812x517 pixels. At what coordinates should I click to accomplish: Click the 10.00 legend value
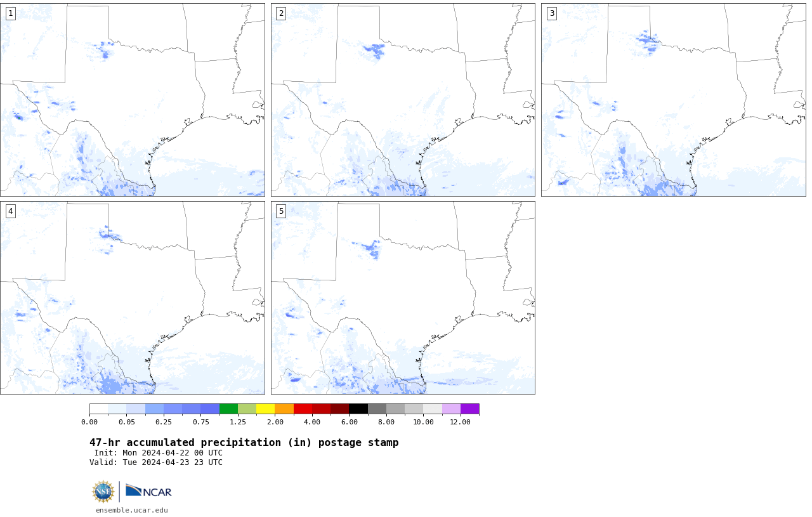click(423, 422)
